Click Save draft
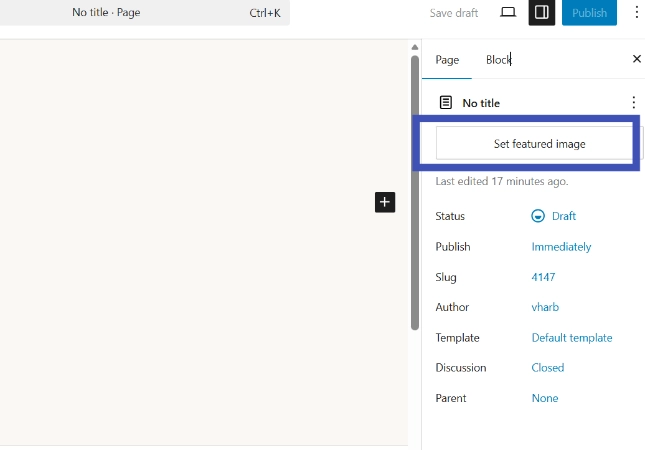The height and width of the screenshot is (450, 645). pos(454,13)
